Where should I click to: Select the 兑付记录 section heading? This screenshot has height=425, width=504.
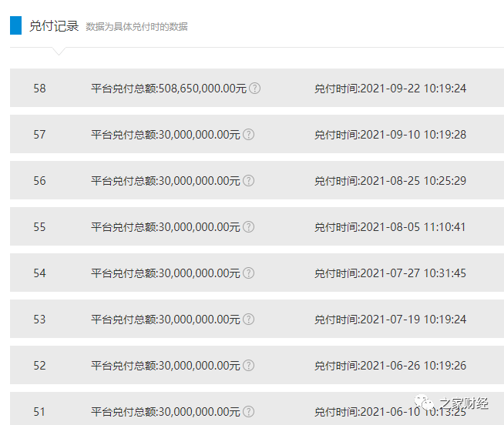[x=54, y=25]
